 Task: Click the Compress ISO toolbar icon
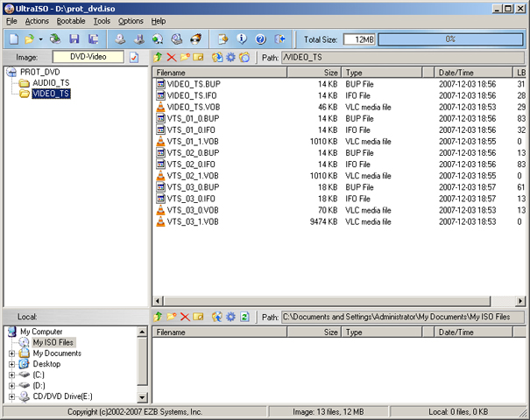(139, 39)
